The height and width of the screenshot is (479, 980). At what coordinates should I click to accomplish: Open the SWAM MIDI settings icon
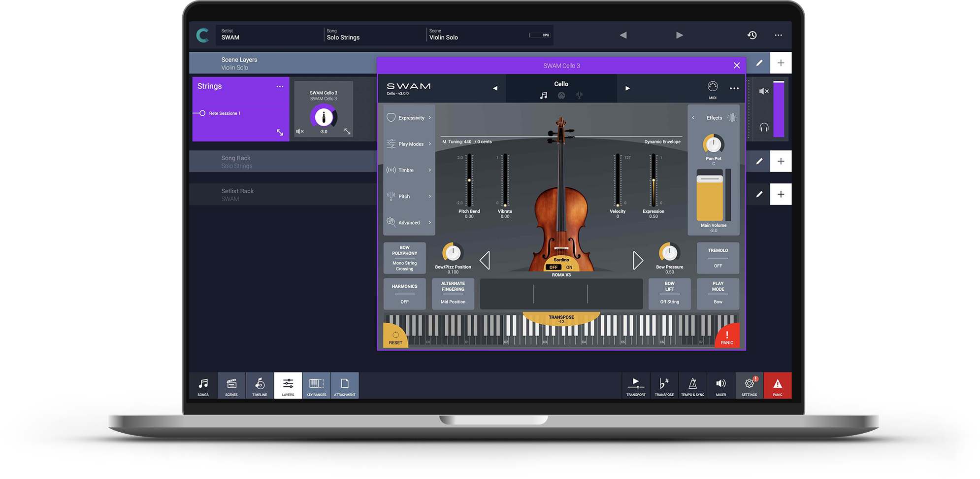[713, 89]
